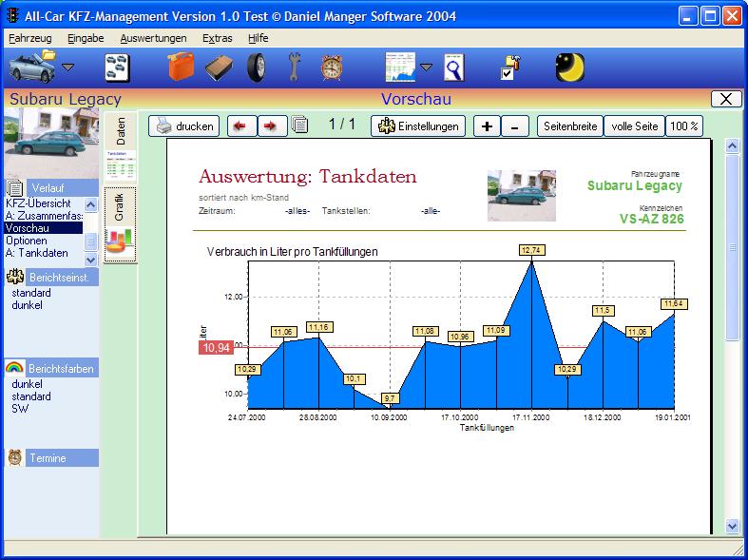748x560 pixels.
Task: Click the Verlauf section header
Action: (x=63, y=188)
